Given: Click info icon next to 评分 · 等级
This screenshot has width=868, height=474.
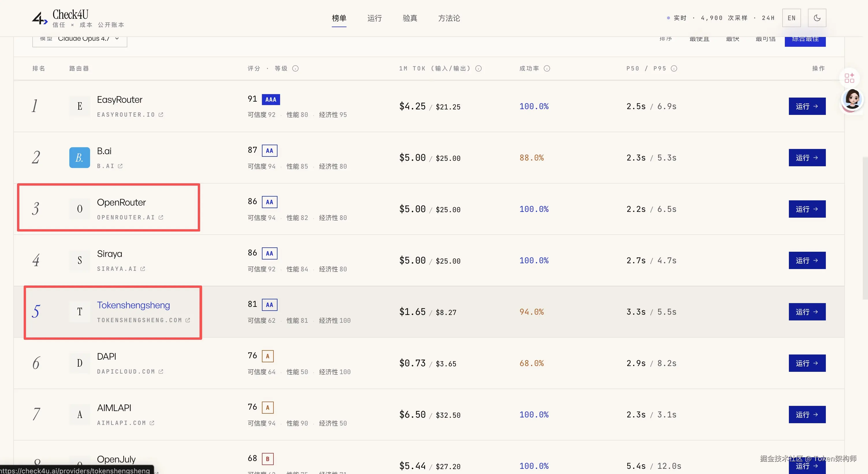Looking at the screenshot, I should point(295,68).
